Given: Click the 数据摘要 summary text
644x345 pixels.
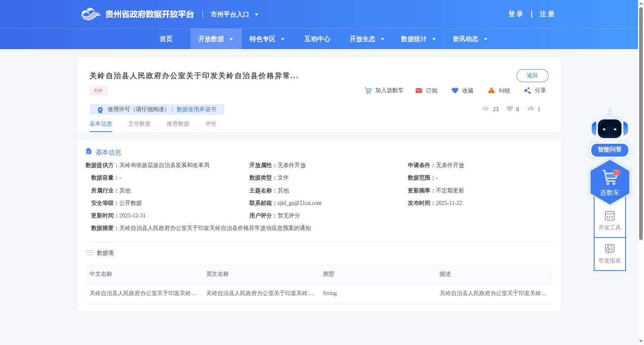Looking at the screenshot, I should coord(215,228).
